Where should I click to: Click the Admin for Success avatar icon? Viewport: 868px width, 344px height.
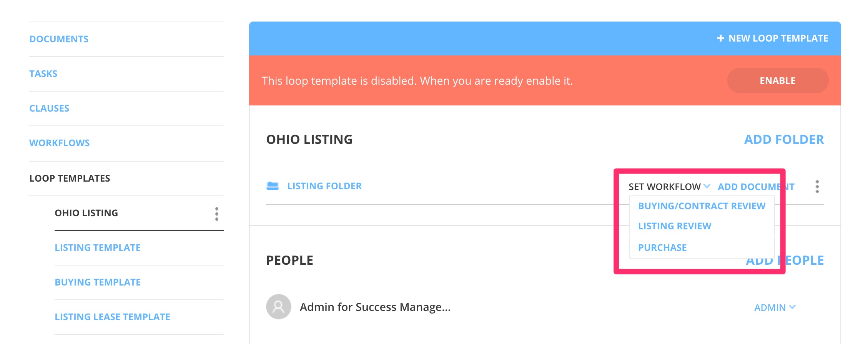coord(278,307)
